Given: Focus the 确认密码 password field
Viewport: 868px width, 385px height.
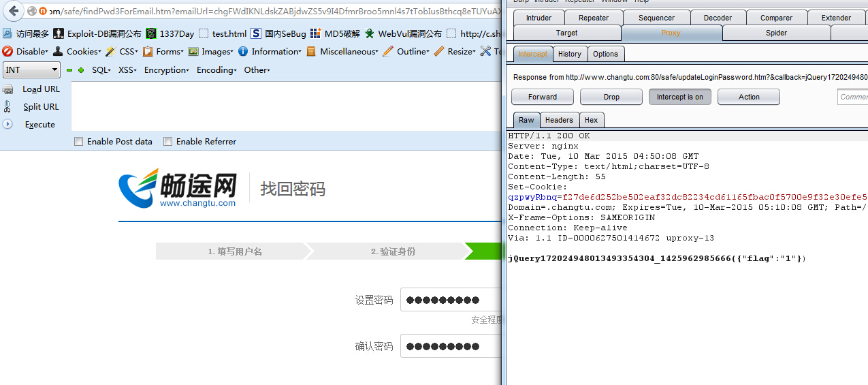Looking at the screenshot, I should (451, 346).
